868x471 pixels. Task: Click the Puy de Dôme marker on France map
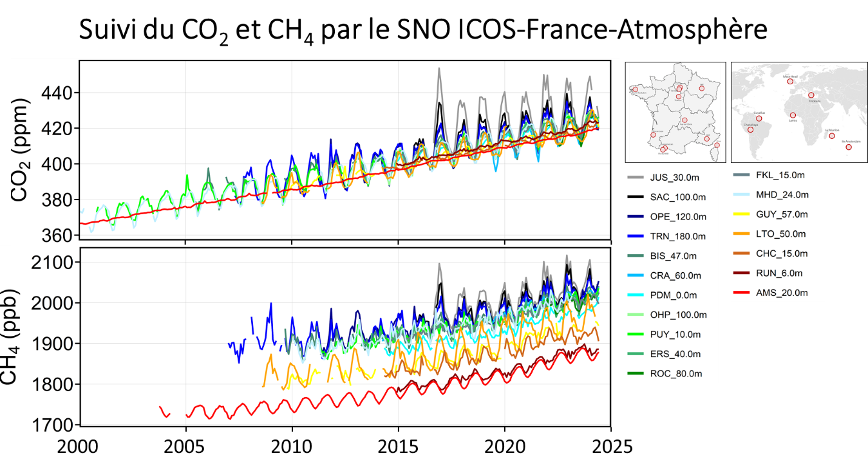click(684, 120)
